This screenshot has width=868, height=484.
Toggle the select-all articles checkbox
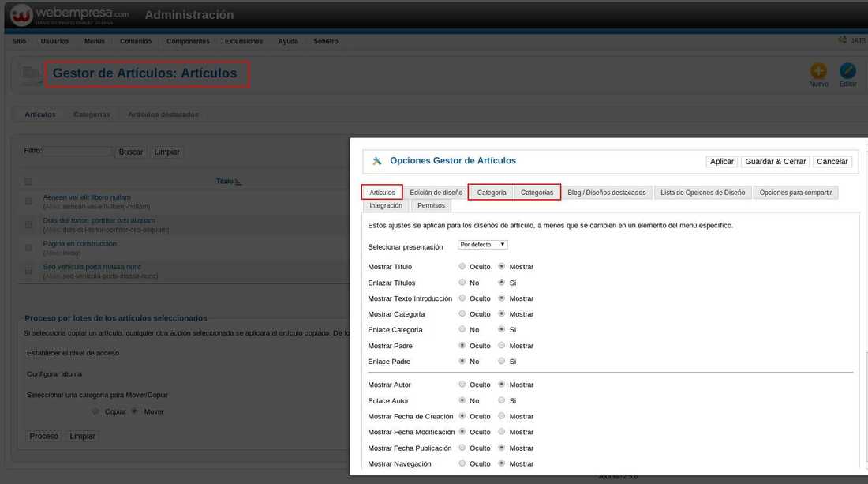coord(28,182)
